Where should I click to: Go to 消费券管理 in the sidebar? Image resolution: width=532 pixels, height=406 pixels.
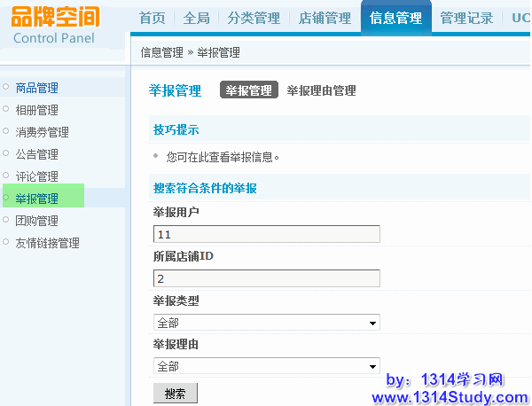(x=43, y=132)
